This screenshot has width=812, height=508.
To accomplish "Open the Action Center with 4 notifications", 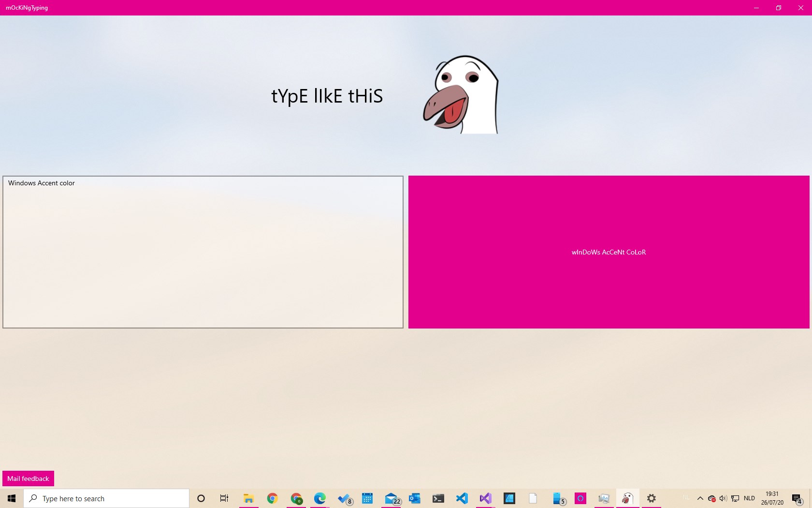I will pos(797,498).
